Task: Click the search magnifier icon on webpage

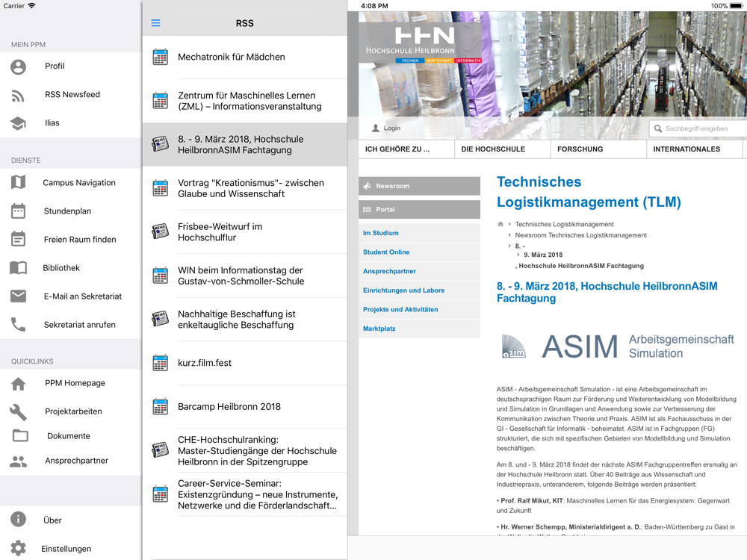Action: tap(658, 128)
